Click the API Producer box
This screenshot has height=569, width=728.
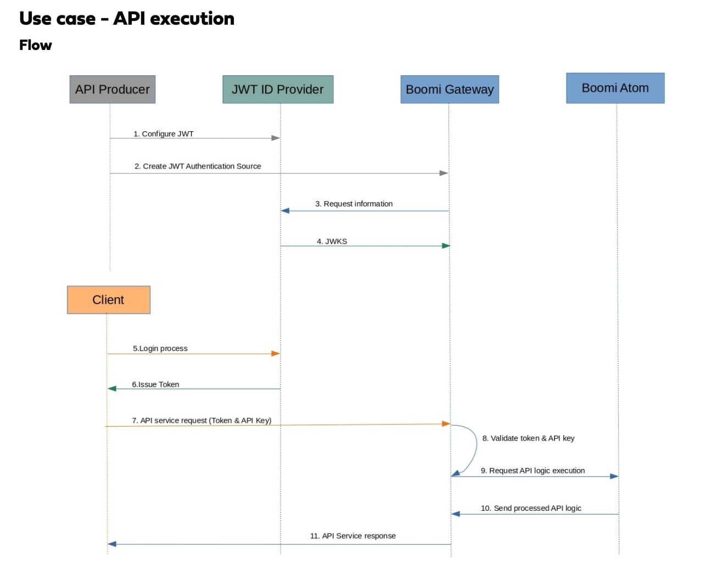[x=112, y=90]
